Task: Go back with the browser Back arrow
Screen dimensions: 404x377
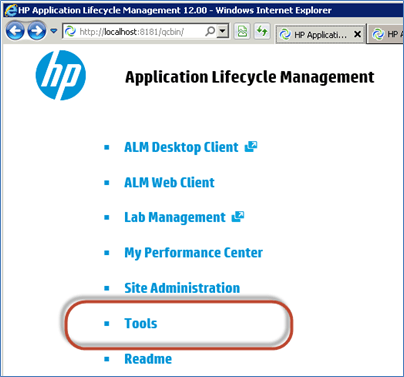Action: [x=15, y=31]
